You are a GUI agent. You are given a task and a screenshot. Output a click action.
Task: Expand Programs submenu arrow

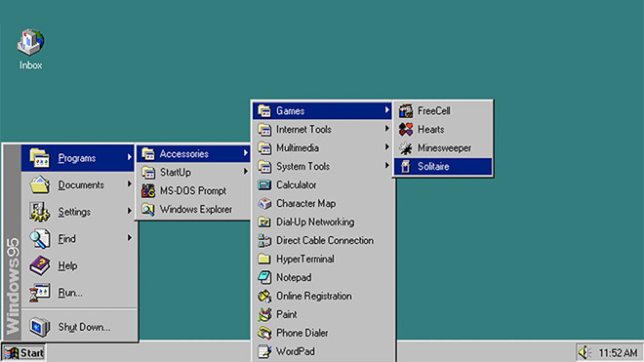coord(129,157)
